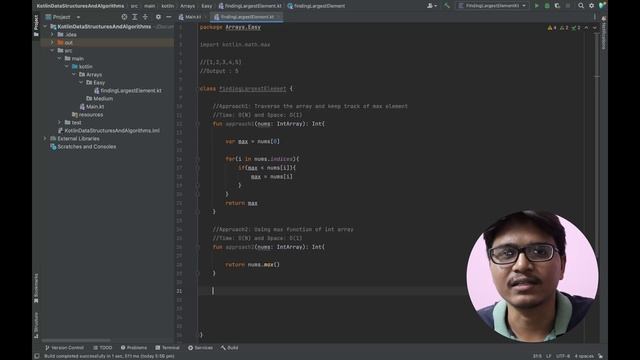Select Scratches and Consoles
Screen dimensions: 640x360
coord(83,147)
